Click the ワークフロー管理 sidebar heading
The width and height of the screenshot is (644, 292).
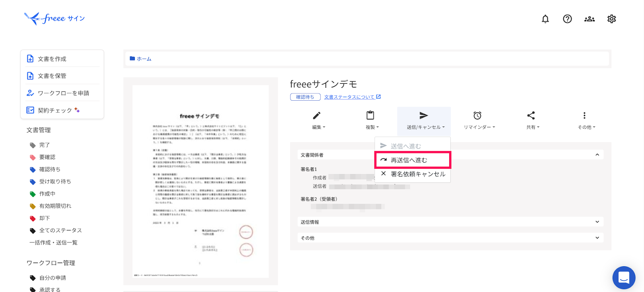tap(51, 263)
